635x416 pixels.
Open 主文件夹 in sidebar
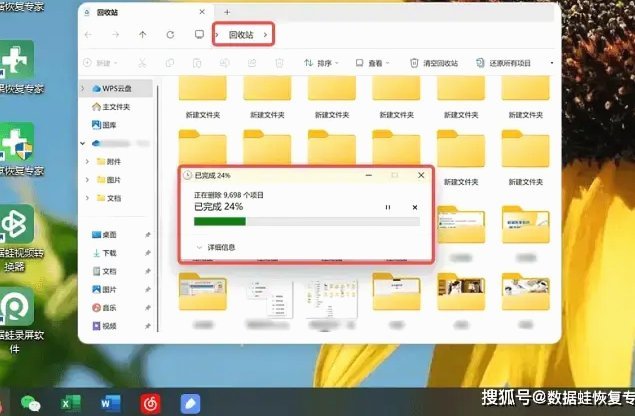pyautogui.click(x=111, y=107)
